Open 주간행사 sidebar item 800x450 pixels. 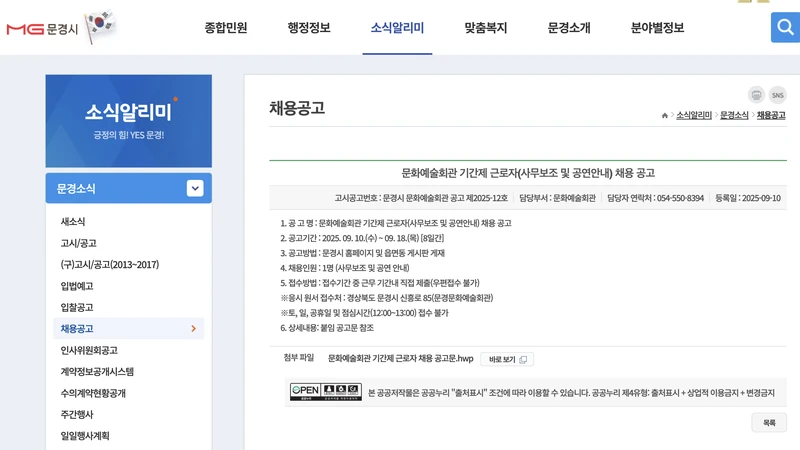pyautogui.click(x=77, y=414)
